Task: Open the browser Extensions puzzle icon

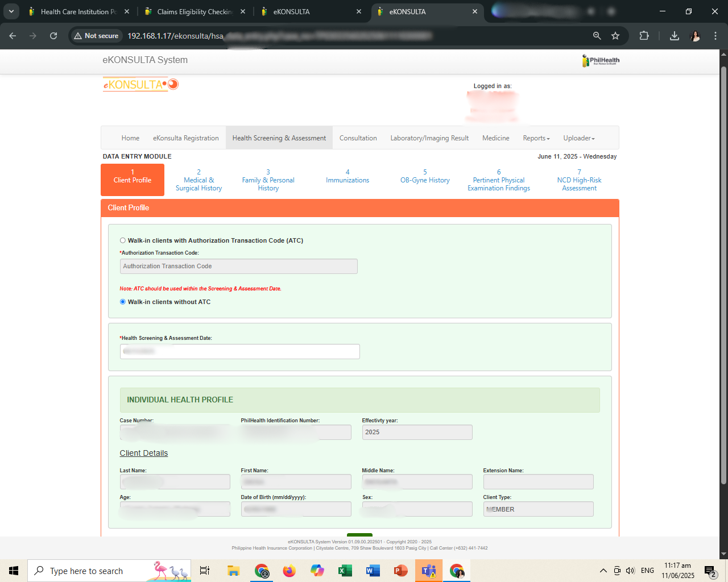Action: [644, 36]
